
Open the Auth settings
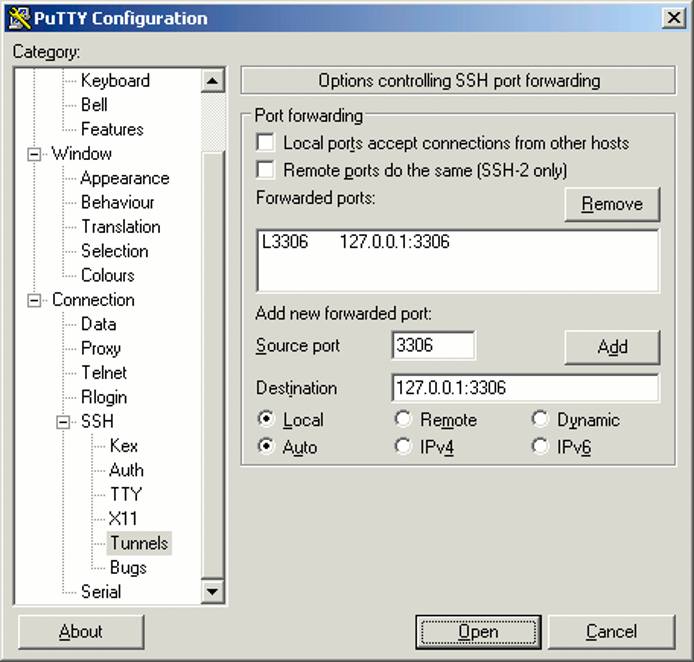tap(126, 470)
